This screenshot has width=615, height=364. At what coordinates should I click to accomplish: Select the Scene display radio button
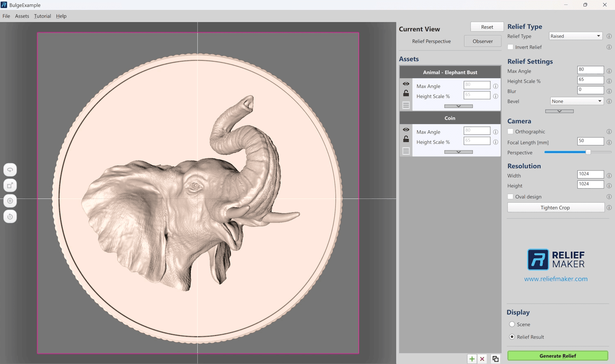click(x=512, y=324)
